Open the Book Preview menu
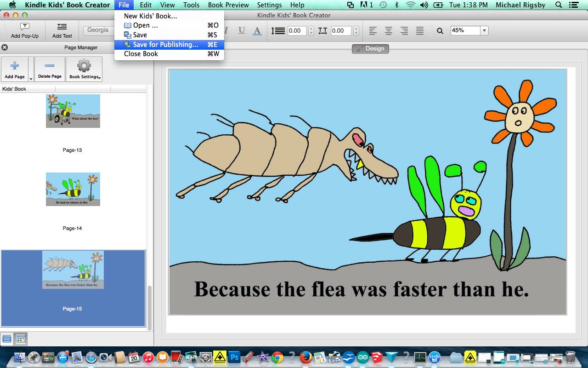 click(228, 5)
